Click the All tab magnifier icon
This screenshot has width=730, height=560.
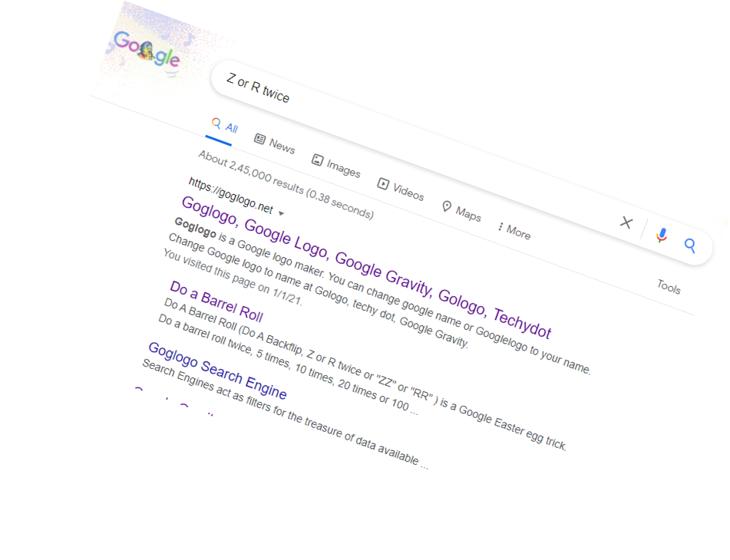point(216,123)
